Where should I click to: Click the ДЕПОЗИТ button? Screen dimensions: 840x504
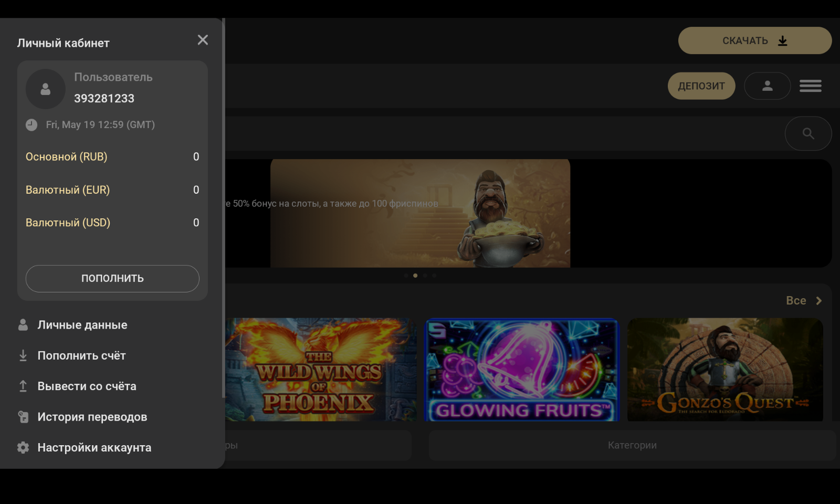tap(701, 86)
